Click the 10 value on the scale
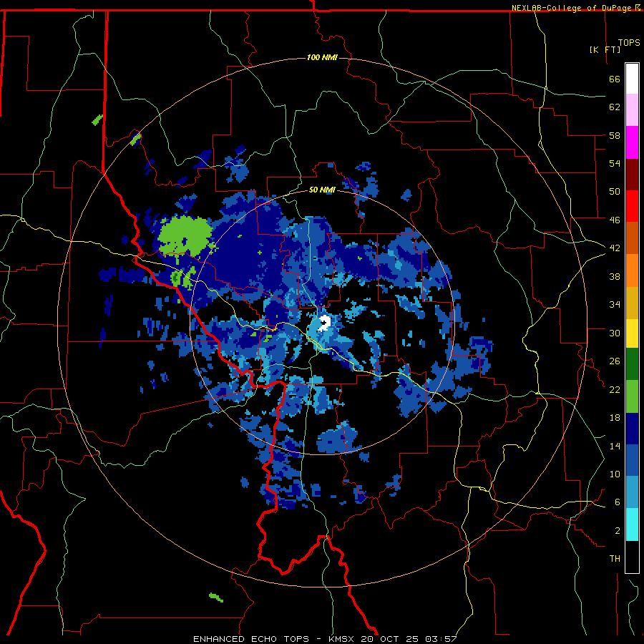Viewport: 644px width, 644px height. coord(615,474)
